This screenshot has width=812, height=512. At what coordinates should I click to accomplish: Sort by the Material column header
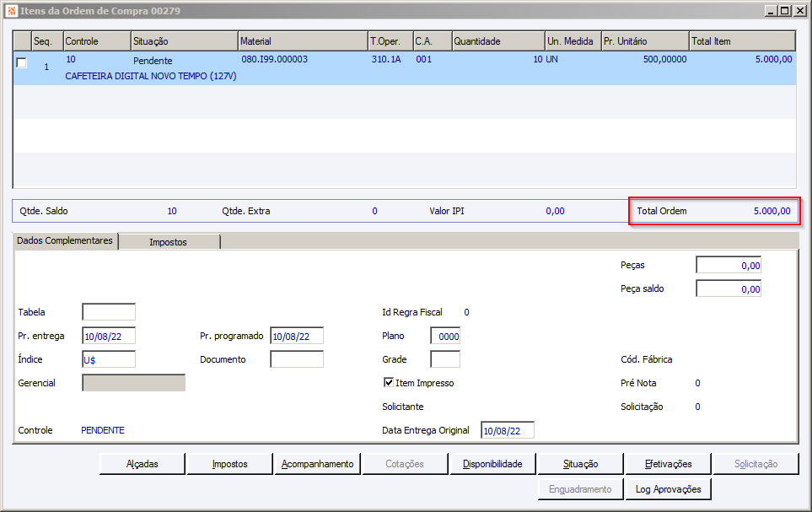(302, 41)
